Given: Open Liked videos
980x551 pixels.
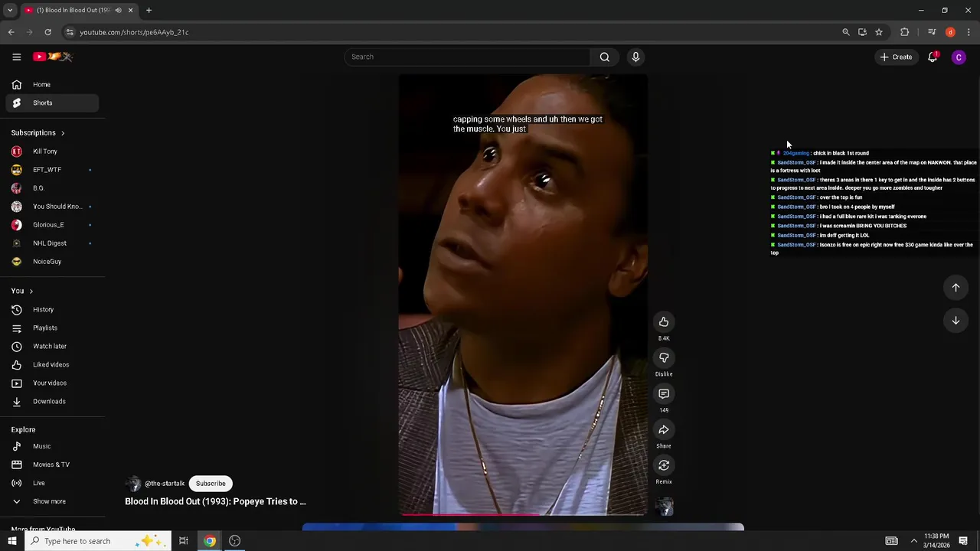Looking at the screenshot, I should 52,365.
